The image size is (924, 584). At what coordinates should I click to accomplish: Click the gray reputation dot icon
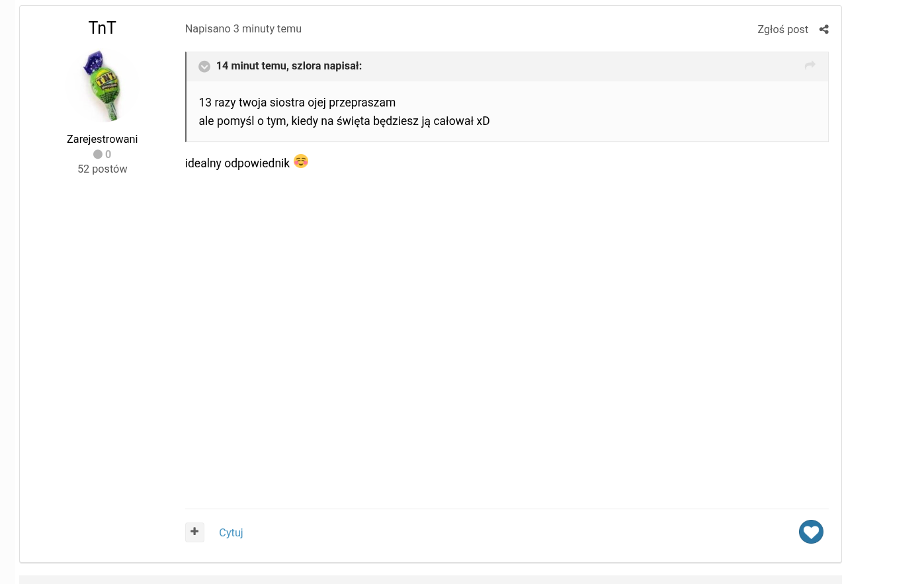[98, 154]
